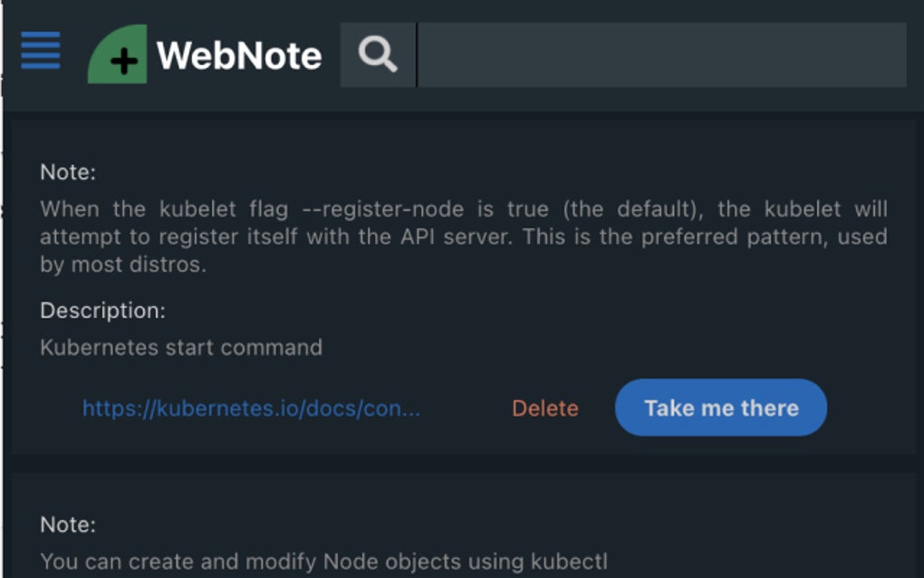Screen dimensions: 924x578
Task: Tap the magnifying glass to search notes
Action: [376, 53]
